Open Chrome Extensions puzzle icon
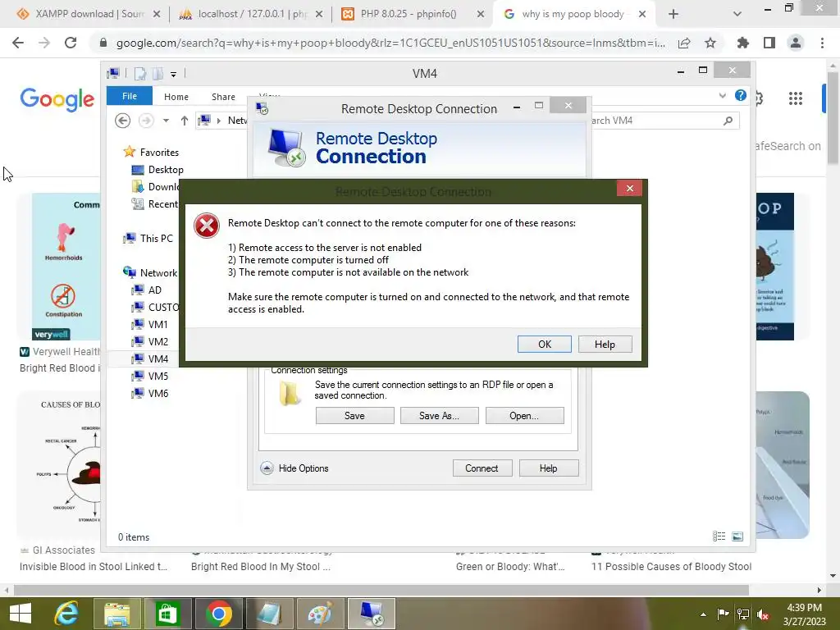The image size is (840, 630). point(742,43)
